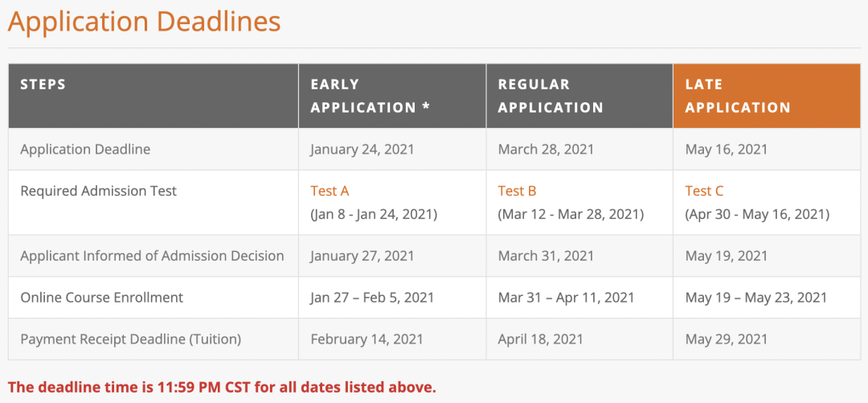Select the Late Application column header
Image resolution: width=868 pixels, height=403 pixels.
coord(767,96)
